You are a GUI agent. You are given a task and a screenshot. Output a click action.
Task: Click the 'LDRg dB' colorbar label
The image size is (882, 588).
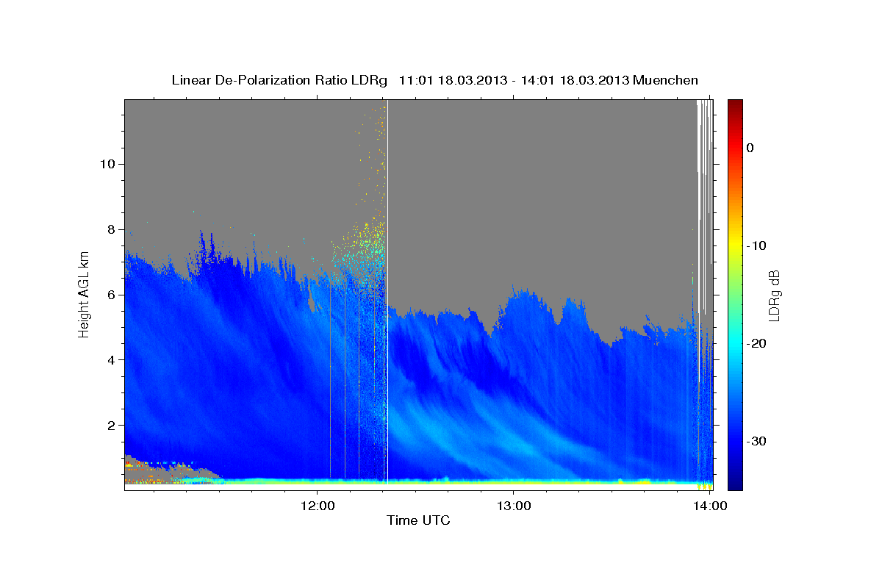(x=774, y=295)
